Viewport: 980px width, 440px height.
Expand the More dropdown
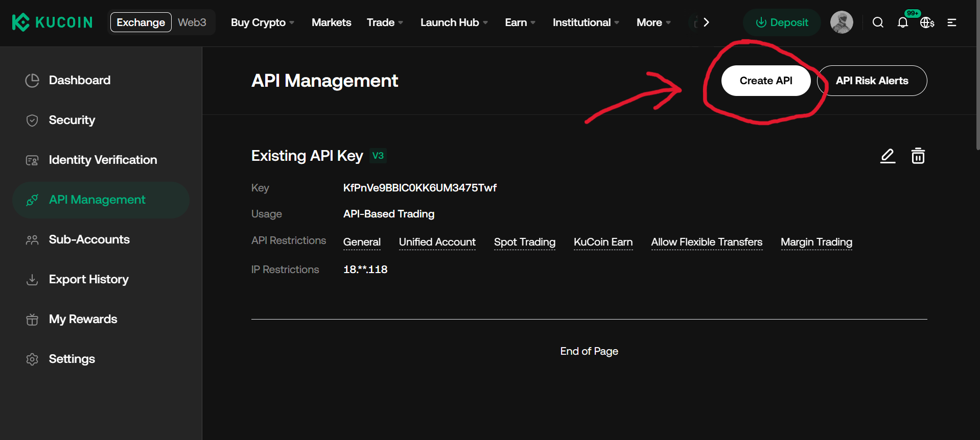pyautogui.click(x=654, y=22)
